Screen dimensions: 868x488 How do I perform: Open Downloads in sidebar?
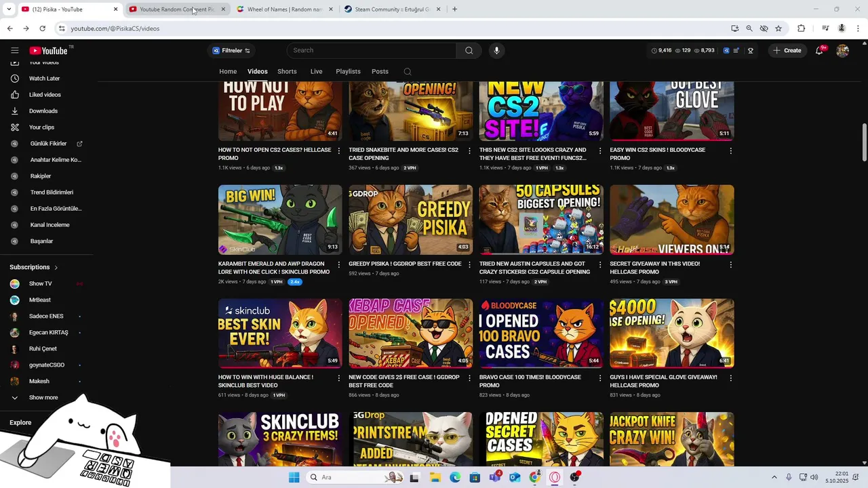tap(44, 111)
